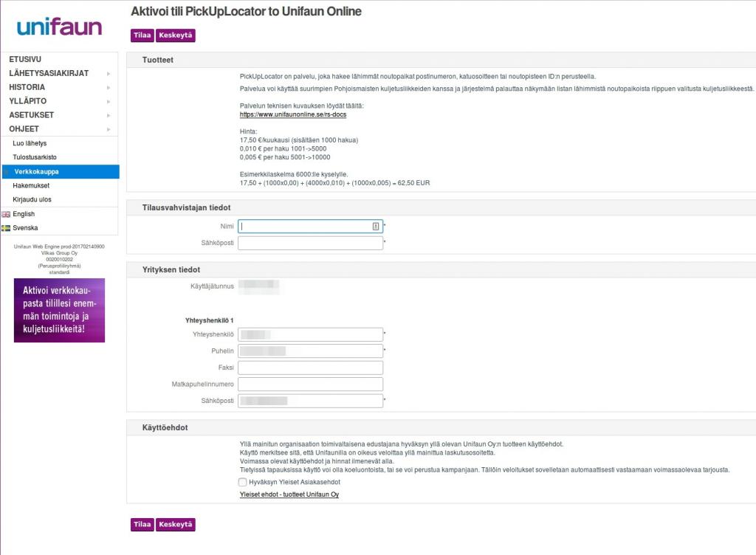
Task: Expand the HISTORIA submenu arrow
Action: [109, 88]
